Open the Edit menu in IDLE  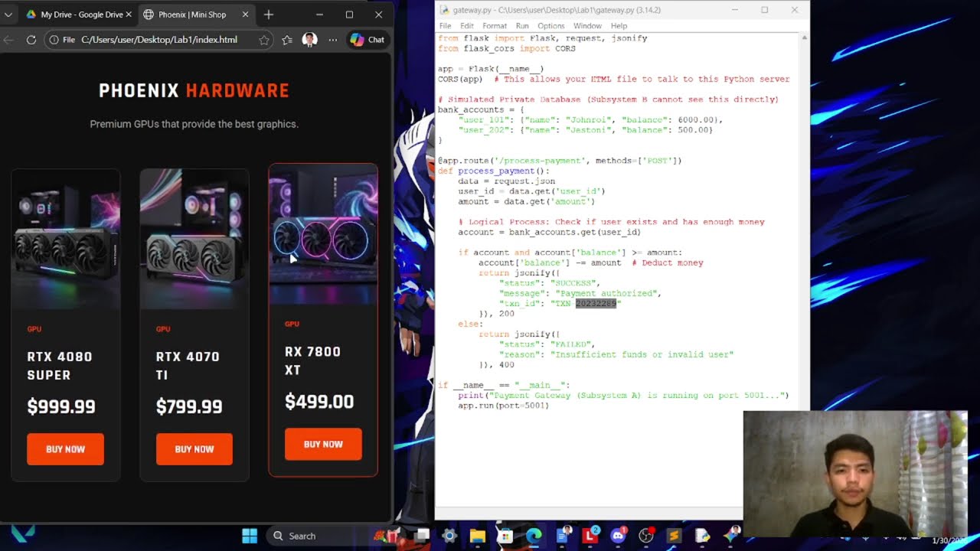pyautogui.click(x=467, y=26)
